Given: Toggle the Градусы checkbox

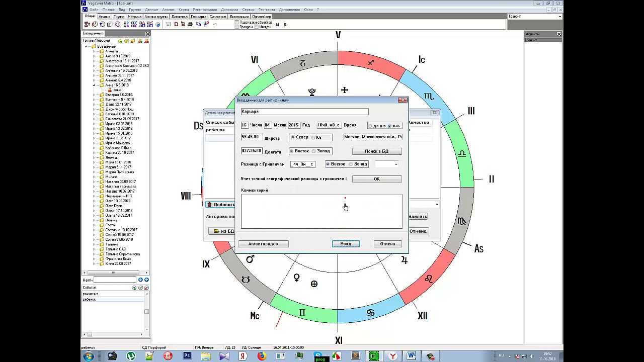Looking at the screenshot, I should tap(236, 27).
